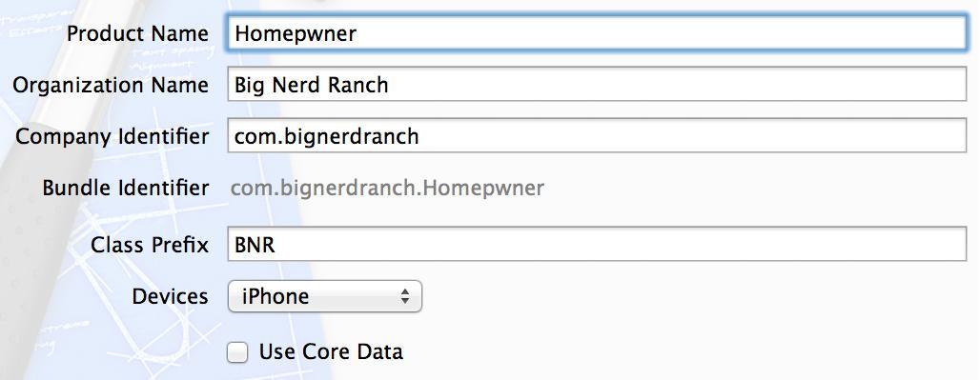This screenshot has height=380, width=980.
Task: Click the Organization Name label
Action: [x=111, y=86]
